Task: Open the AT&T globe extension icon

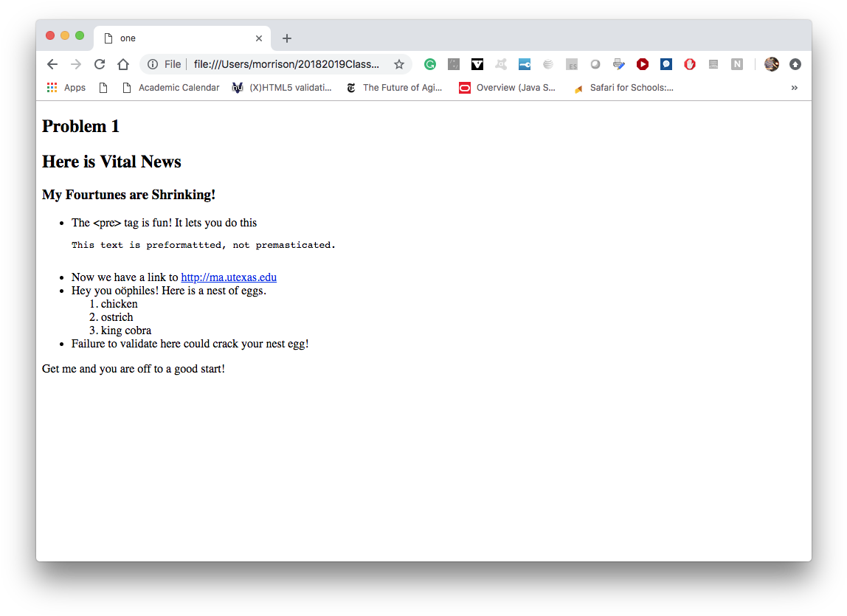Action: point(547,64)
